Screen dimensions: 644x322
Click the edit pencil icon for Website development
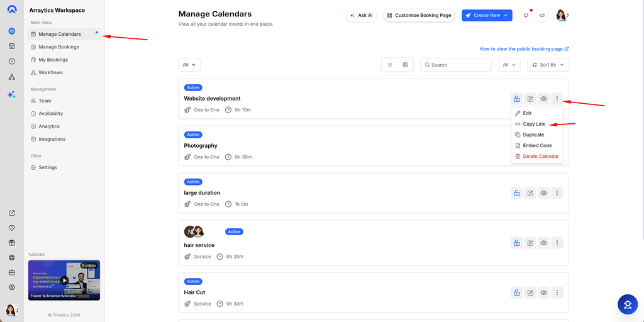point(530,99)
